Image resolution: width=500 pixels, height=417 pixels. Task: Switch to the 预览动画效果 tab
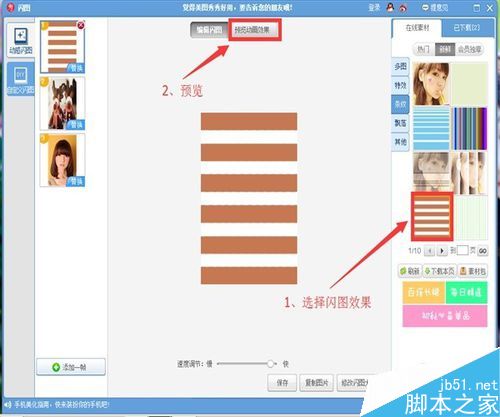[x=252, y=30]
